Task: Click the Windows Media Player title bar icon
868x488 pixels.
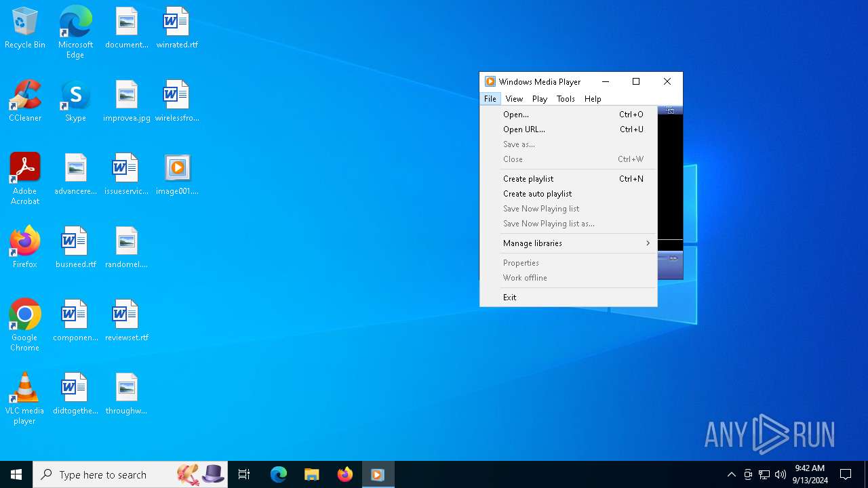Action: click(x=490, y=81)
